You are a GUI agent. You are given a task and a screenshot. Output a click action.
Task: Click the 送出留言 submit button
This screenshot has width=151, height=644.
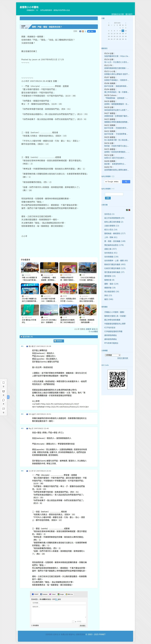[83, 625]
